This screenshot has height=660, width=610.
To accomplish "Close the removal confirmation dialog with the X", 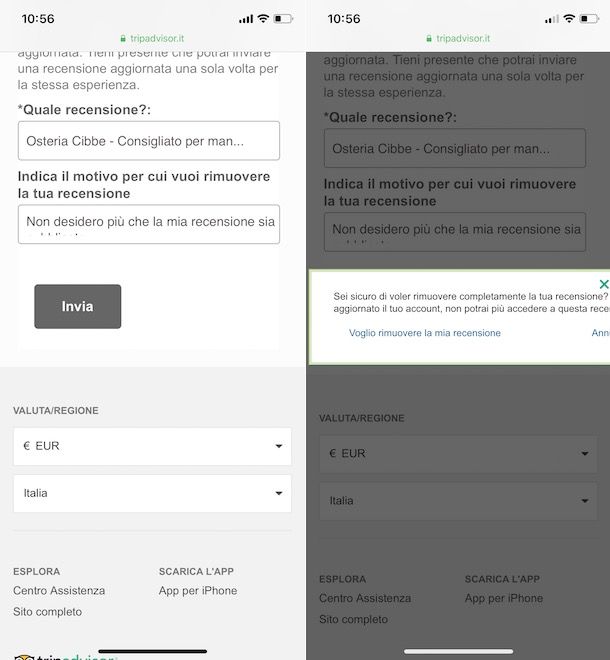I will tap(604, 284).
